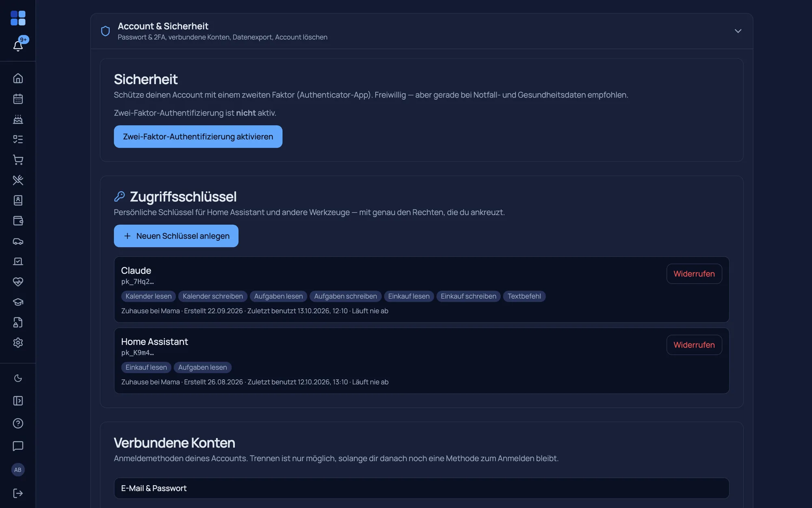This screenshot has height=508, width=812.
Task: Click the Textbefehl permission tag
Action: point(524,296)
